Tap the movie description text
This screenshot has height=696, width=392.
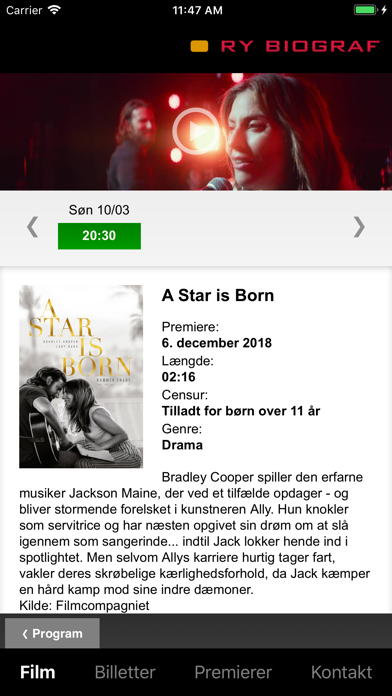click(194, 534)
